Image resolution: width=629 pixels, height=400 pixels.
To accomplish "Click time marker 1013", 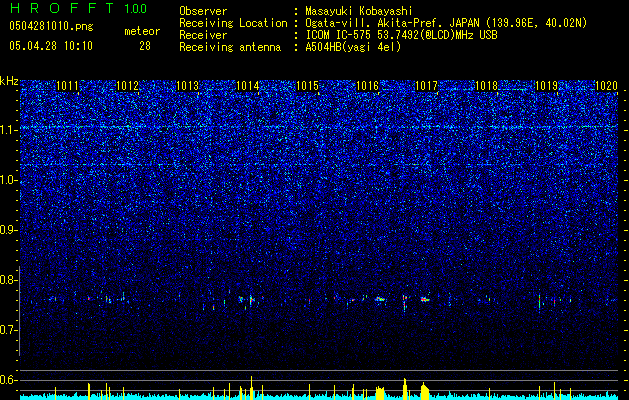I will tap(187, 86).
